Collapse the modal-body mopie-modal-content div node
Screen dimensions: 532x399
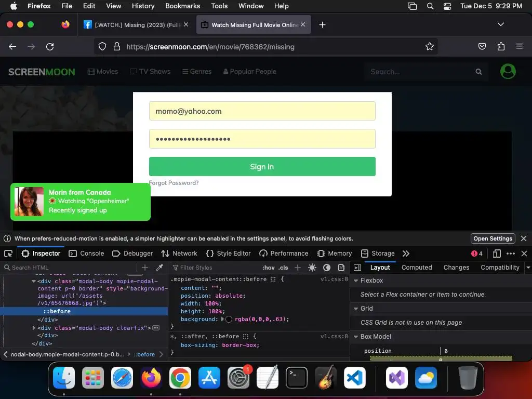coord(34,281)
